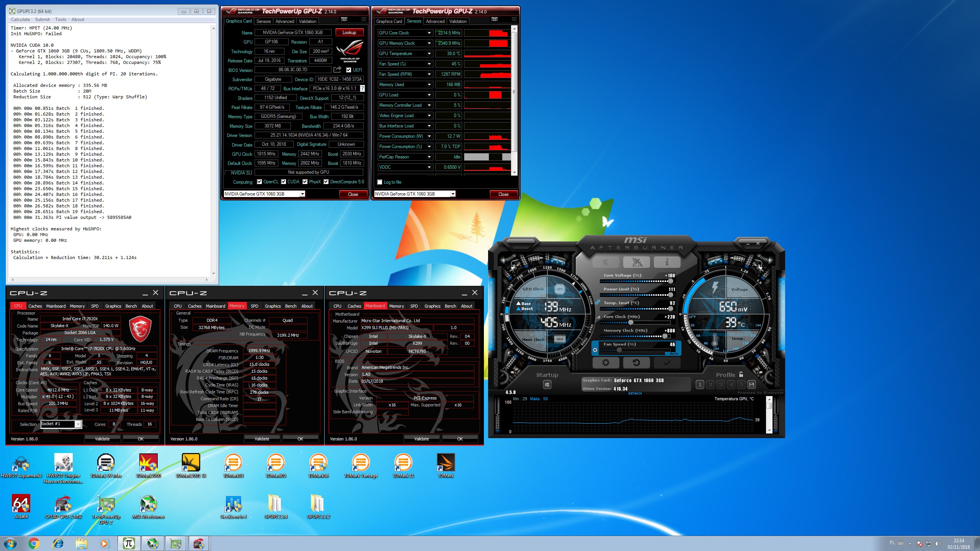980x551 pixels.
Task: Switch to the Validation tab in GPU-Z Sensors window
Action: point(458,21)
